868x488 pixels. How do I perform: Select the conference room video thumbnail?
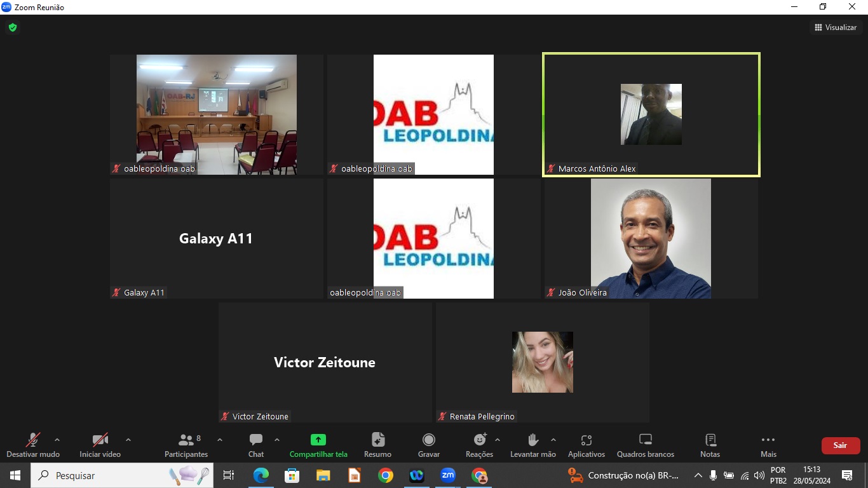tap(217, 114)
